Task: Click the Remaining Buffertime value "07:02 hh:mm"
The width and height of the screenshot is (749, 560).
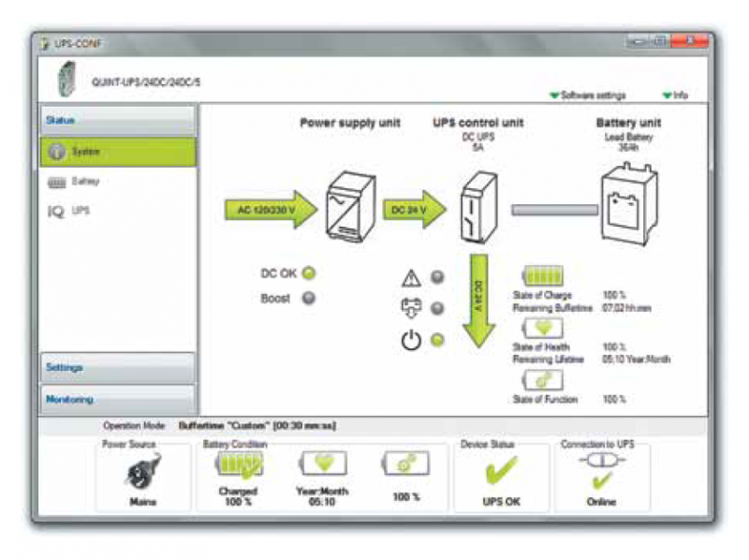Action: tap(626, 308)
